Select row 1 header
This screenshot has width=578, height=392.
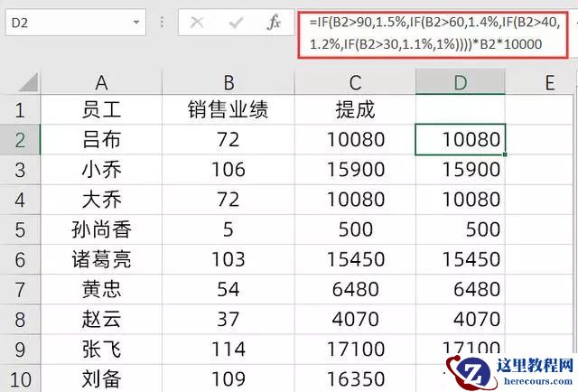point(20,109)
